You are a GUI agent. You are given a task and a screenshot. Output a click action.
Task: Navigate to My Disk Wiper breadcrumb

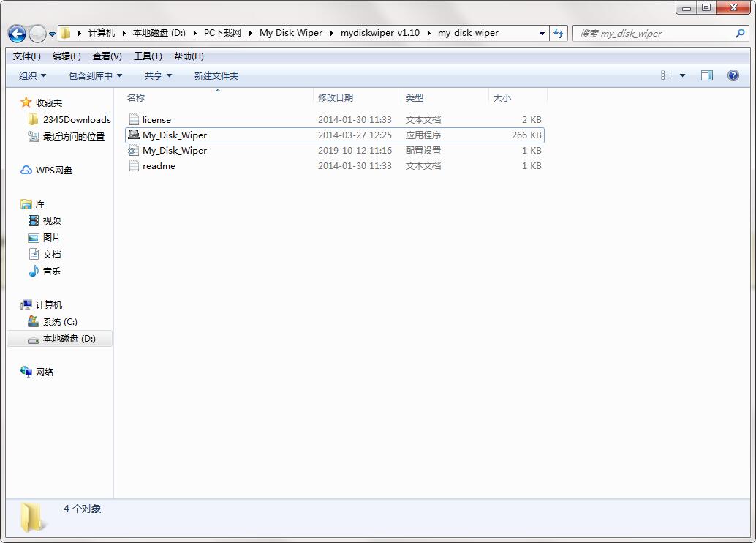pyautogui.click(x=291, y=33)
